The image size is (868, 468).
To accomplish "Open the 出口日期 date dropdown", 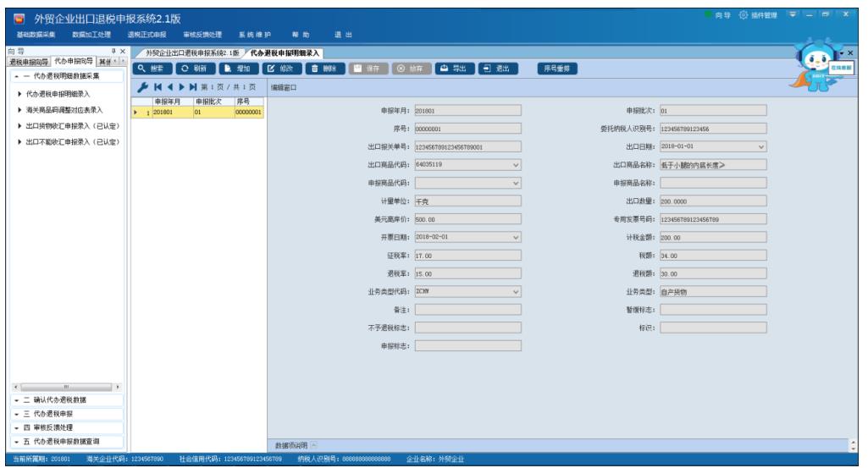I will coord(761,147).
